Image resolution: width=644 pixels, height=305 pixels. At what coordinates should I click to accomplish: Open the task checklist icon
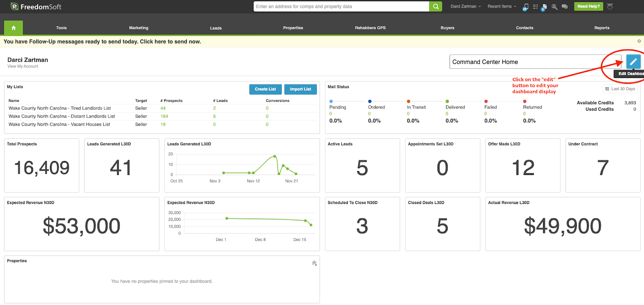[535, 7]
